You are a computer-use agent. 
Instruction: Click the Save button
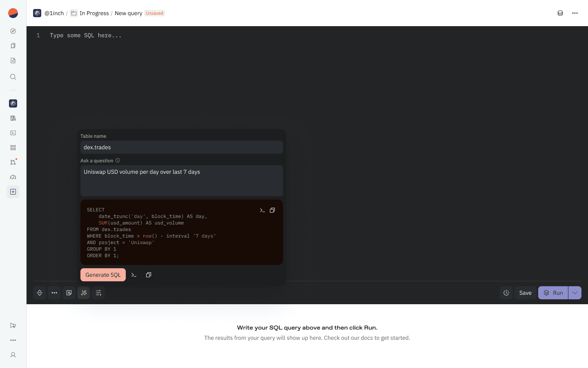pyautogui.click(x=525, y=293)
